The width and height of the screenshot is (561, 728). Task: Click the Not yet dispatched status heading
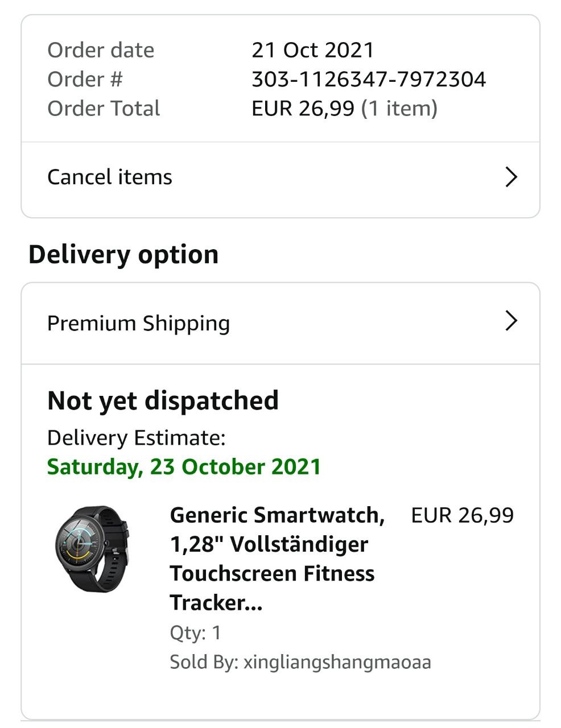point(163,400)
